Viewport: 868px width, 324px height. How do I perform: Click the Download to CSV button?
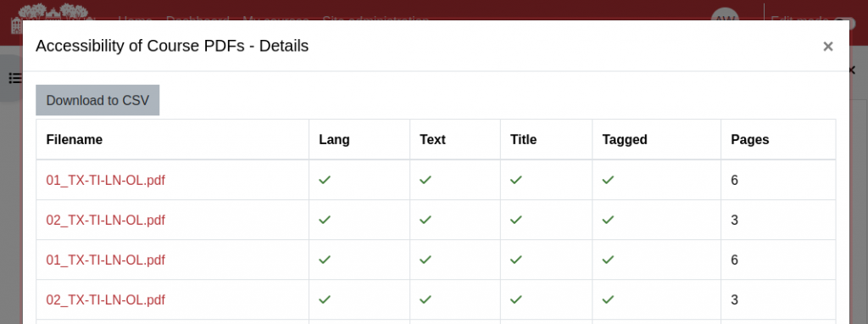97,100
